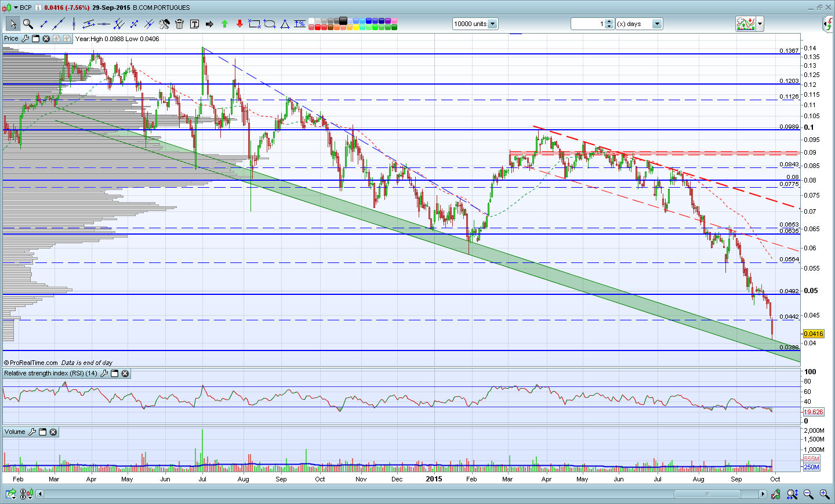The width and height of the screenshot is (835, 504).
Task: Pick the channel drawing tool
Action: click(x=89, y=24)
